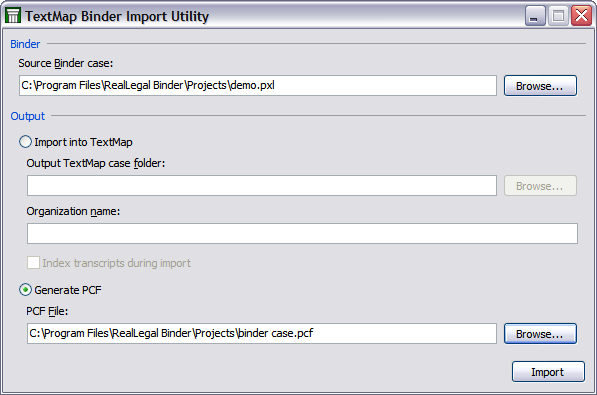The width and height of the screenshot is (597, 395).
Task: Focus the PCF File path field
Action: pyautogui.click(x=262, y=333)
